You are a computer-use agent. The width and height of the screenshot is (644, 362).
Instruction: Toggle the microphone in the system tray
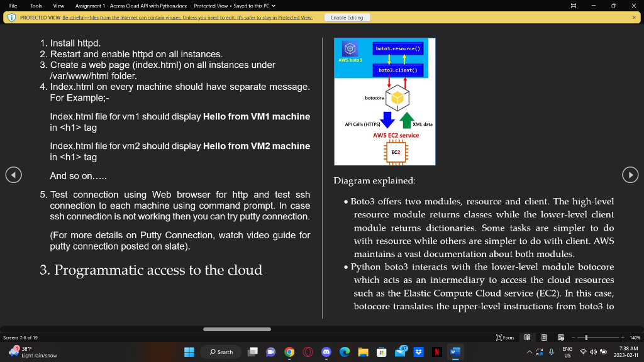click(552, 352)
